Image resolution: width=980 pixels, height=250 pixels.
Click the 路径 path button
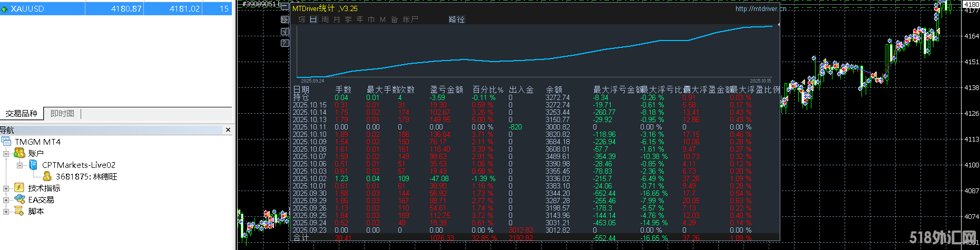pyautogui.click(x=456, y=19)
